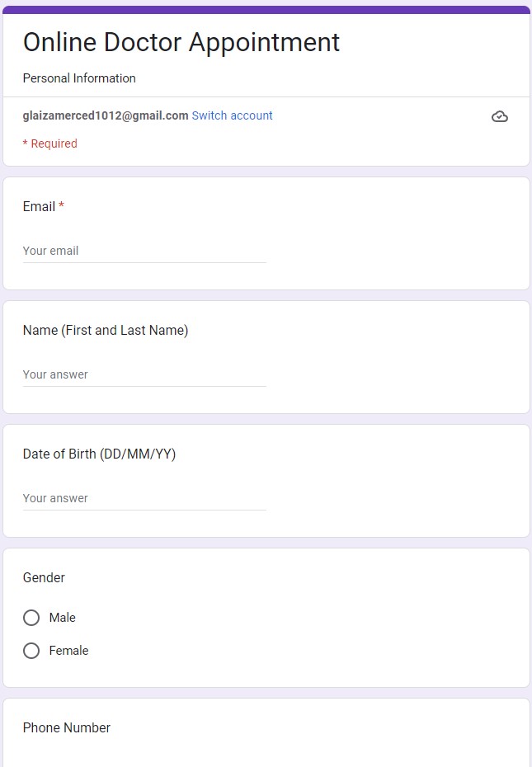Screen dimensions: 532x767
Task: Click the purple header bar above the title
Action: 266,10
